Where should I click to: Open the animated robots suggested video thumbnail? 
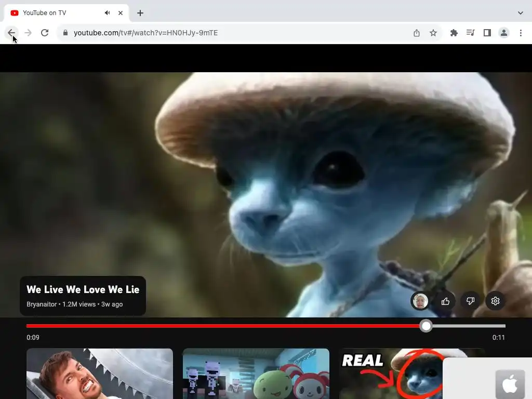(x=256, y=374)
